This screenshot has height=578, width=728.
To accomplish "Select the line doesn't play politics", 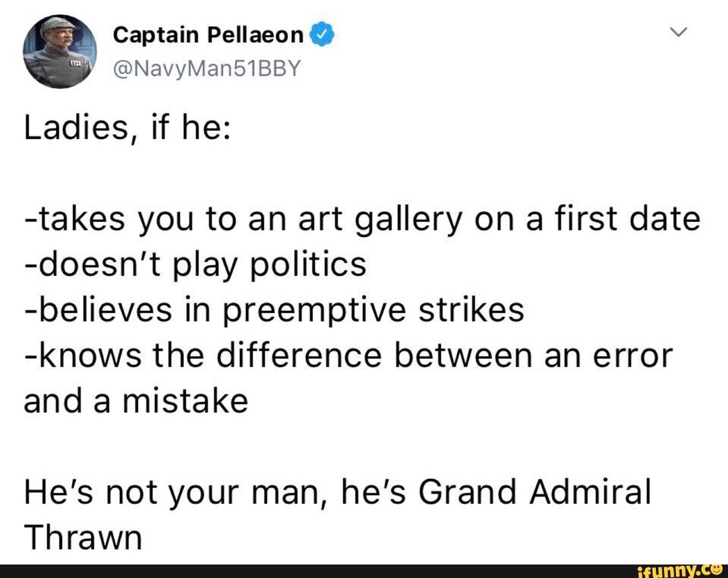I will point(195,264).
